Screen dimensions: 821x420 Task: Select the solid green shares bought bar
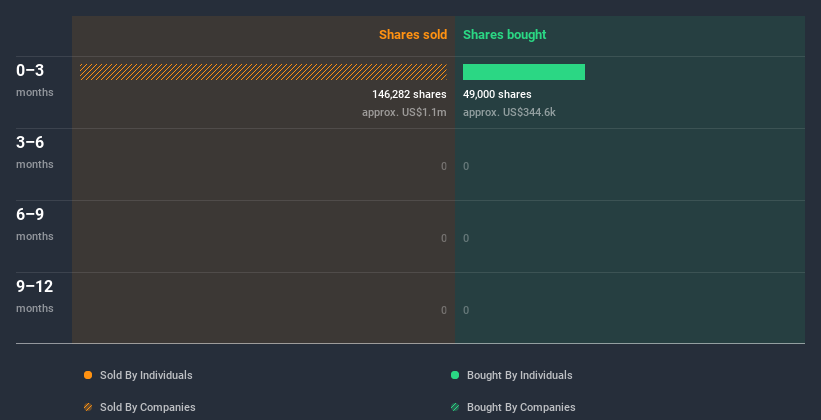point(524,72)
